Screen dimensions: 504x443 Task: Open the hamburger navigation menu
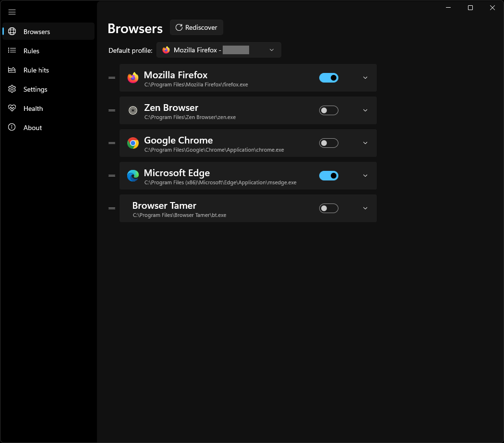[12, 12]
